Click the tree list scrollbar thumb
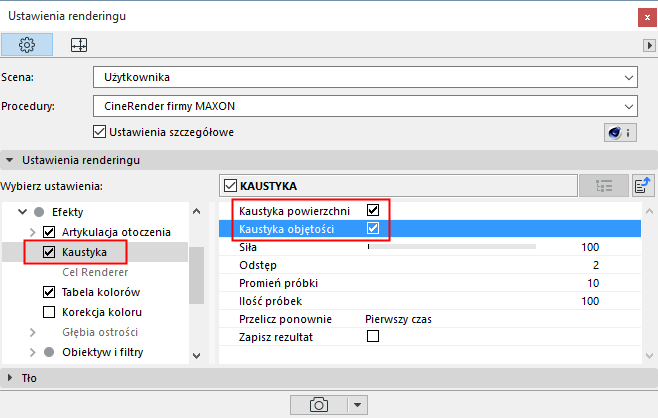 (x=196, y=275)
